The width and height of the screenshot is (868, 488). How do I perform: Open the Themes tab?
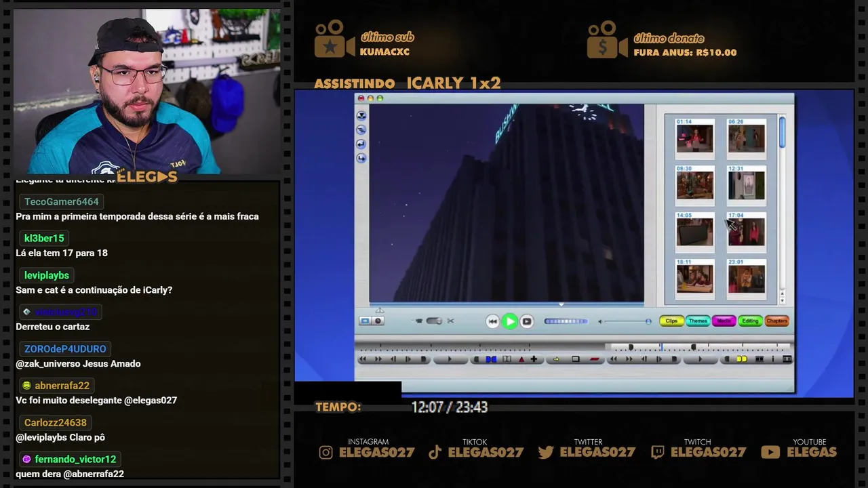tap(698, 321)
